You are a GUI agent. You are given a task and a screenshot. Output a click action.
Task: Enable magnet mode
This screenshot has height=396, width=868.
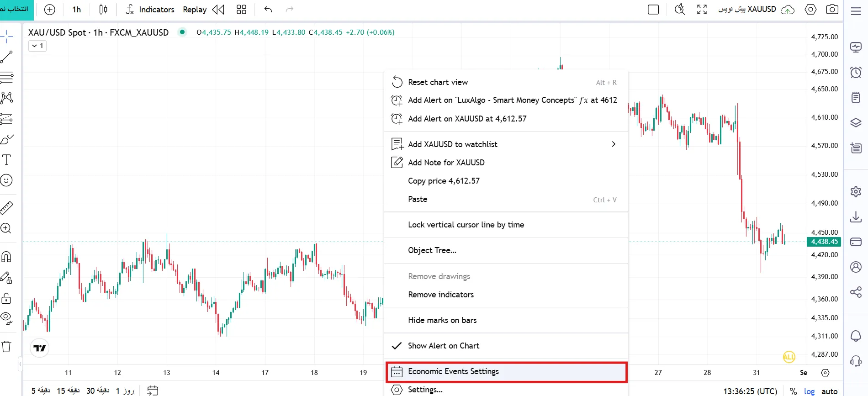click(x=6, y=257)
